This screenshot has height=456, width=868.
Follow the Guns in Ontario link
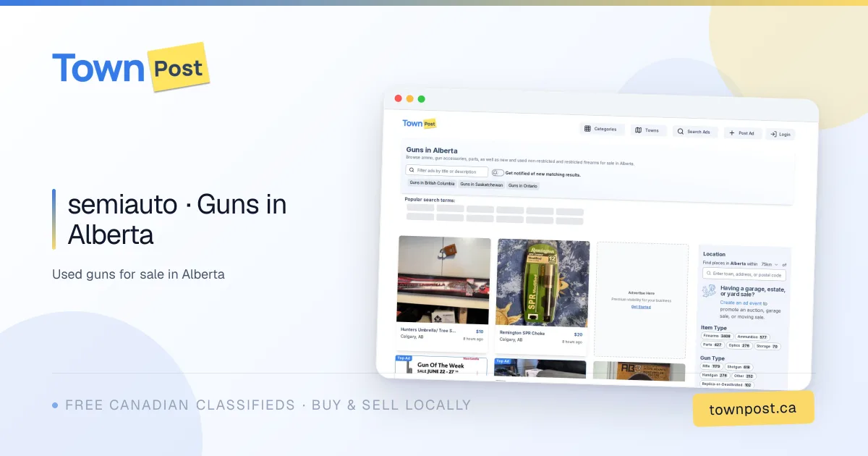tap(523, 185)
